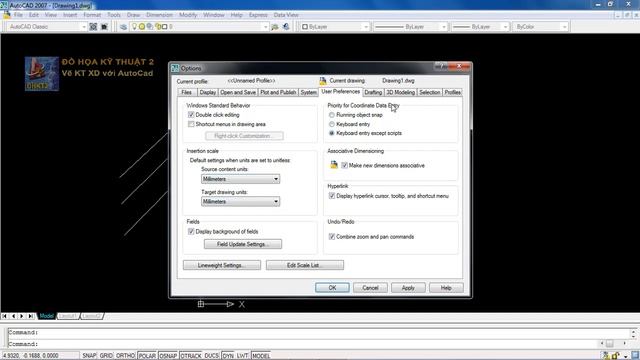Open the Tools menu
This screenshot has width=640, height=360.
coord(114,15)
